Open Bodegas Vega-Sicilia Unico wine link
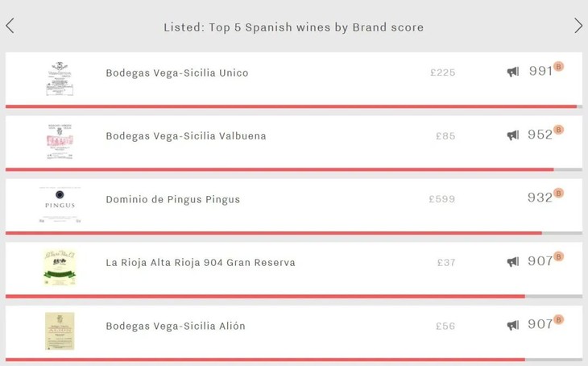 [177, 73]
